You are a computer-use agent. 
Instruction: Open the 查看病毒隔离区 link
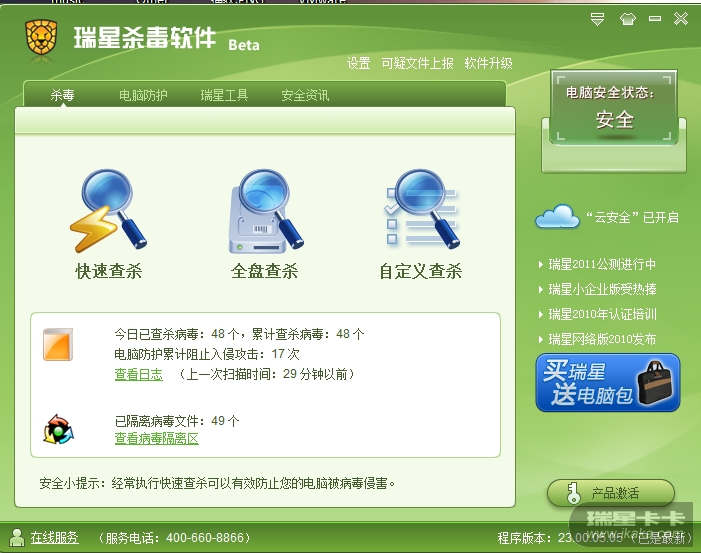(156, 438)
